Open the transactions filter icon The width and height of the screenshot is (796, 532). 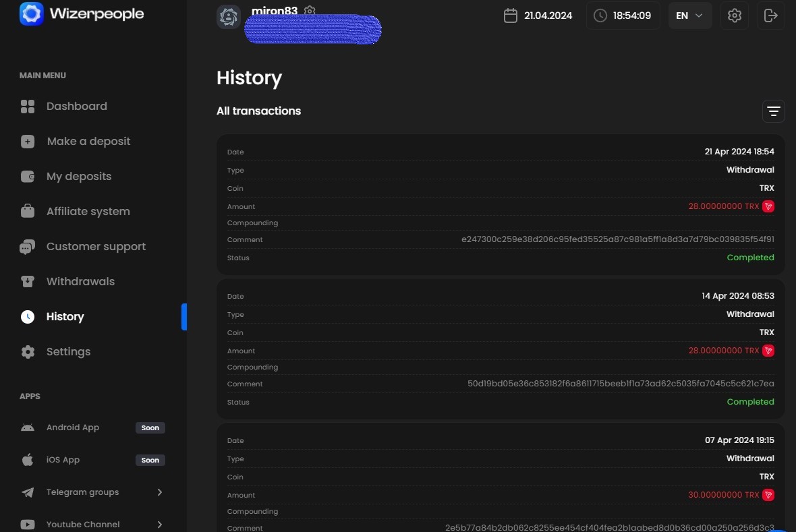point(773,111)
